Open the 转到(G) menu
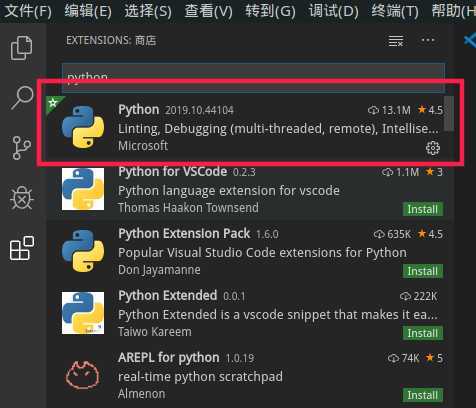The height and width of the screenshot is (408, 476). [270, 11]
